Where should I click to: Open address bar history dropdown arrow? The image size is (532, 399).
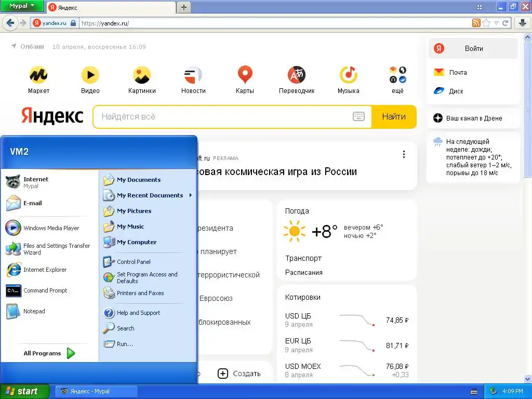(496, 23)
